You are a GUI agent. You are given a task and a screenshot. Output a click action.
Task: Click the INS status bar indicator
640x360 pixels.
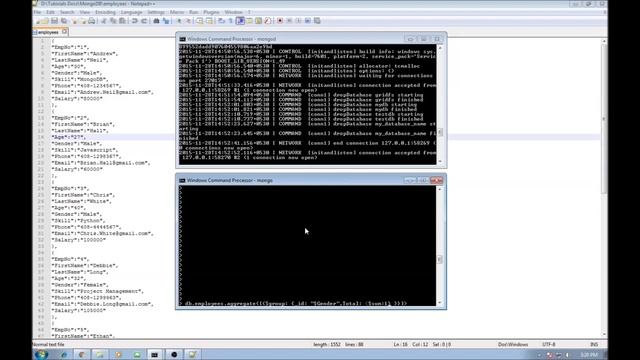594,344
